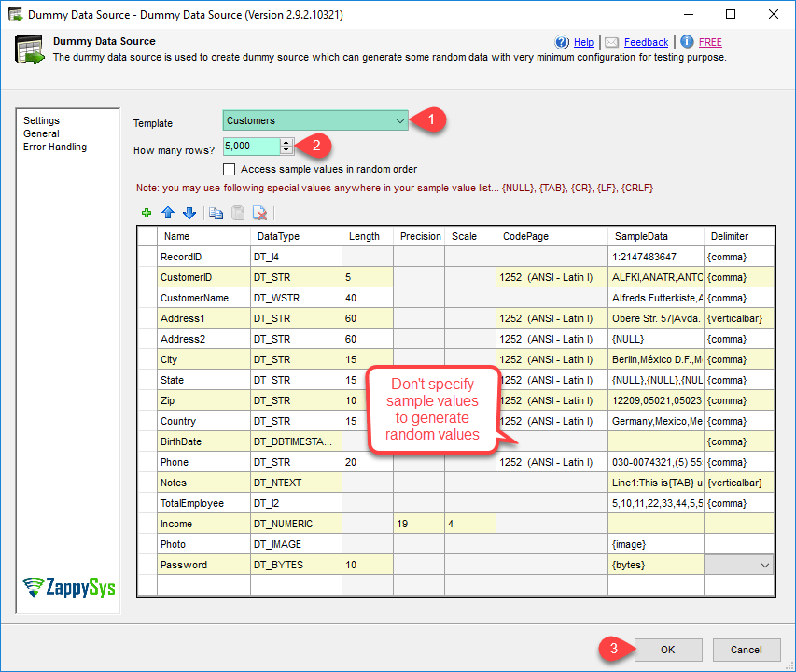This screenshot has width=796, height=672.
Task: Delete selected column using the red X icon
Action: coord(259,213)
